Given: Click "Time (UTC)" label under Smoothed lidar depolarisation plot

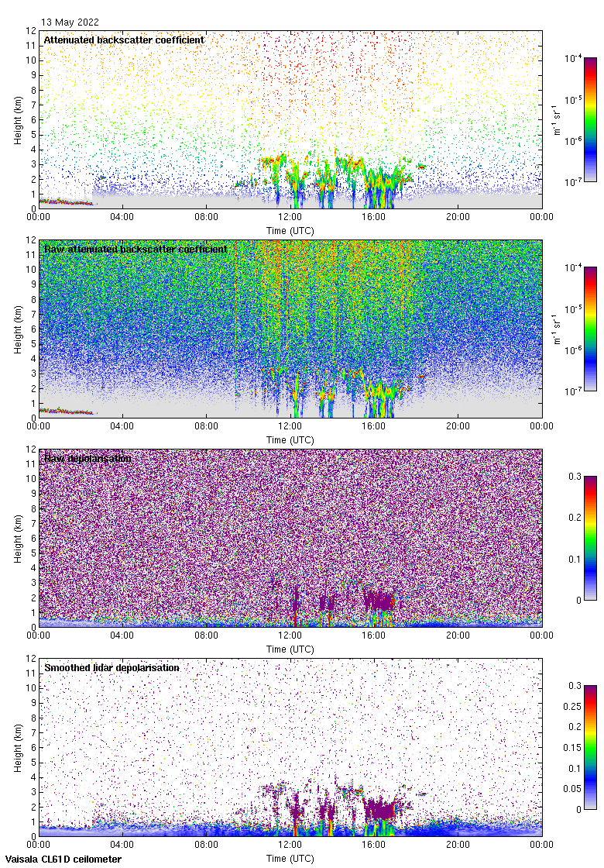Looking at the screenshot, I should coord(290,859).
